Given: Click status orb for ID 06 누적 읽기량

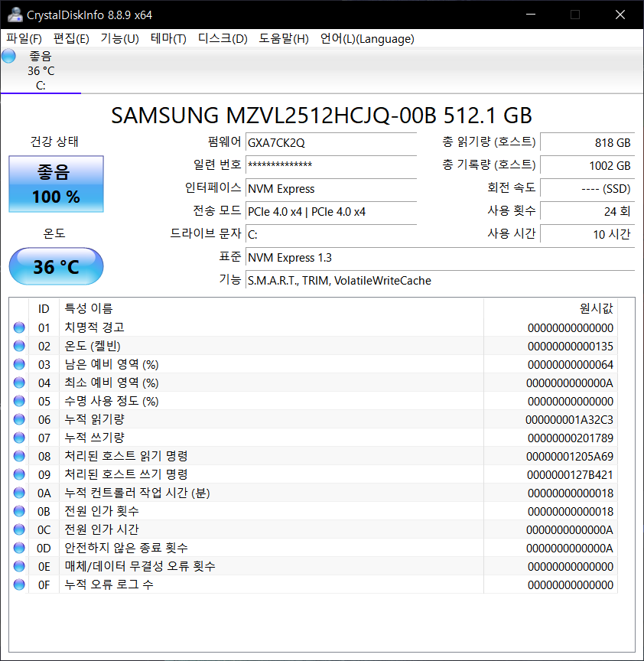Looking at the screenshot, I should click(19, 419).
